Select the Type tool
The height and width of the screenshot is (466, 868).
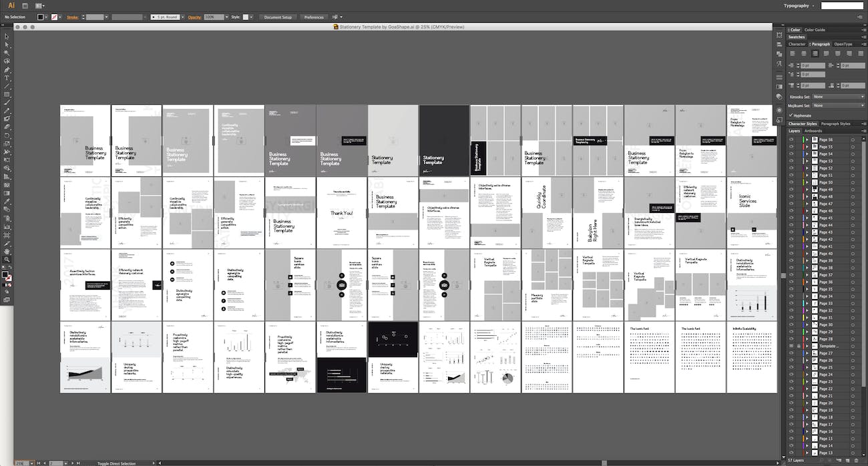(7, 78)
